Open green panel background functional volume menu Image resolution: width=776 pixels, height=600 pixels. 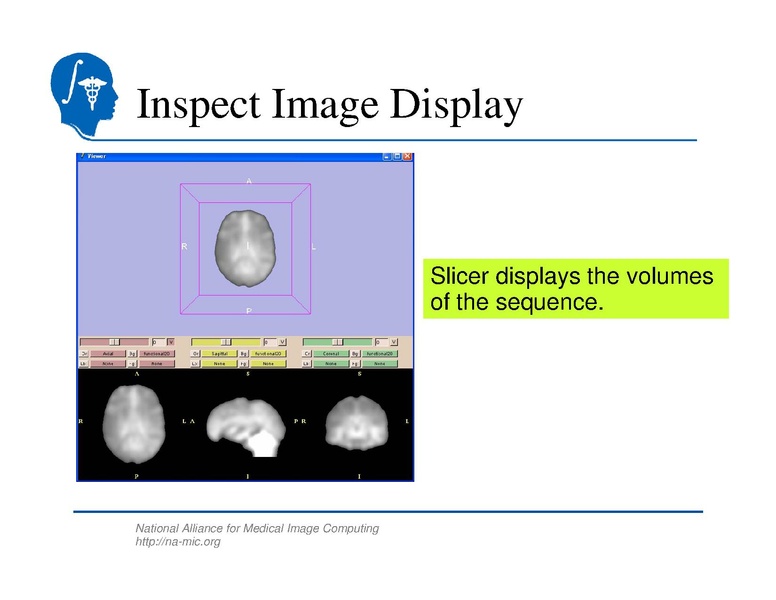click(x=380, y=353)
